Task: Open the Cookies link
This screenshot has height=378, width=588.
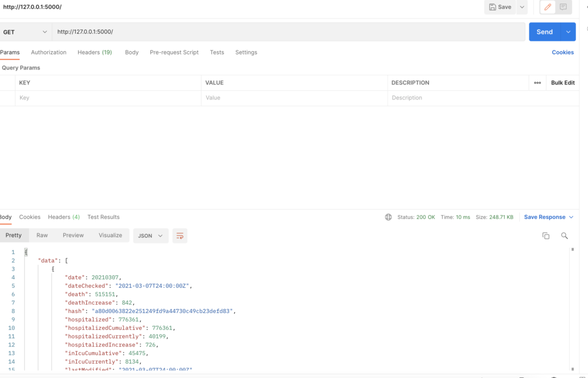Action: (x=562, y=52)
